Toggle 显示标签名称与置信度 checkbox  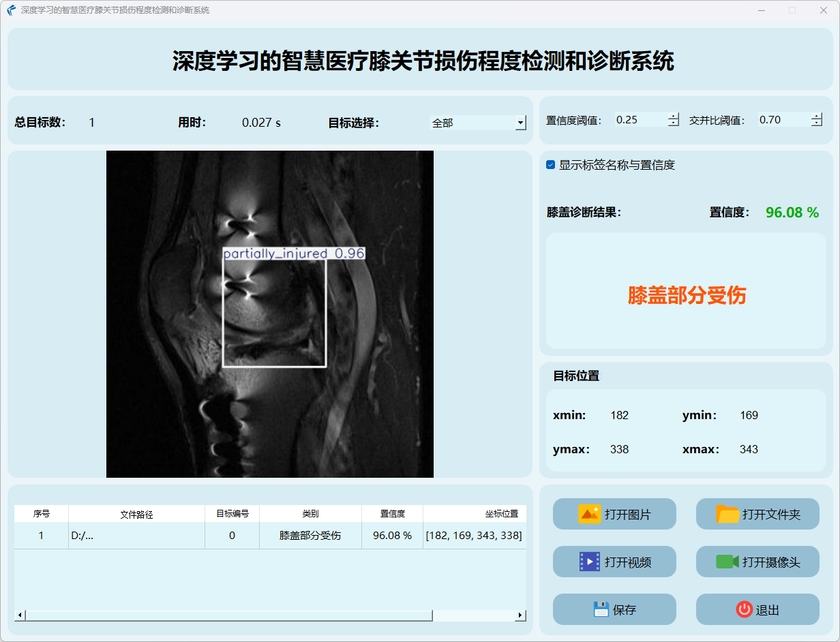coord(551,165)
